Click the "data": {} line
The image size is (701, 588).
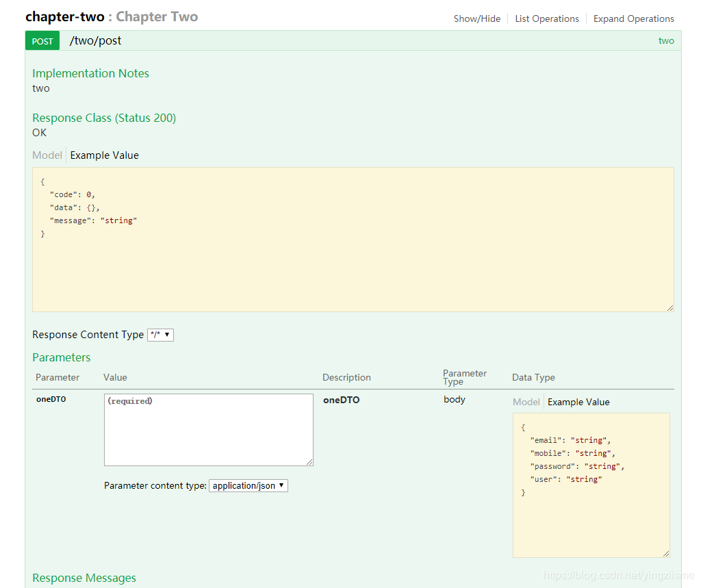point(75,207)
